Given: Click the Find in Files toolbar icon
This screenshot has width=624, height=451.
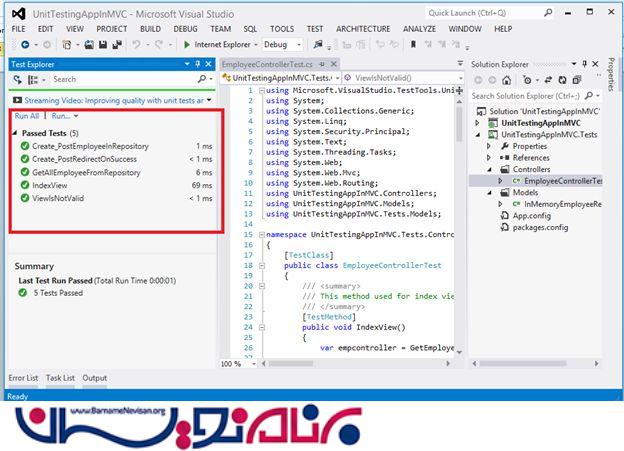Looking at the screenshot, I should click(x=318, y=45).
